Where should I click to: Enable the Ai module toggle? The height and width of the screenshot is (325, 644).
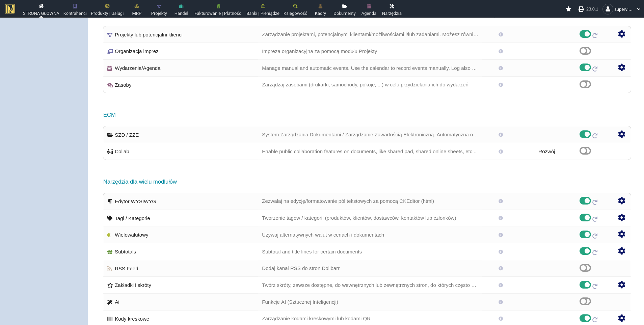click(585, 301)
